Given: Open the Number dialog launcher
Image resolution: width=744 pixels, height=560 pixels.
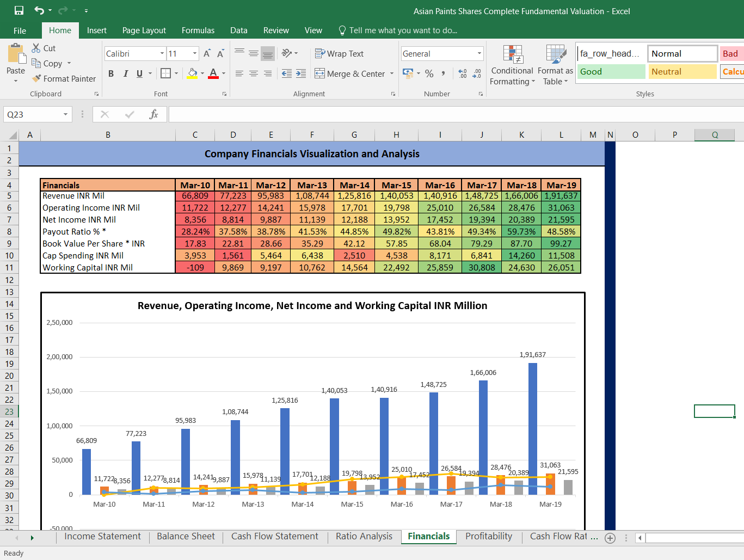Looking at the screenshot, I should pos(481,94).
